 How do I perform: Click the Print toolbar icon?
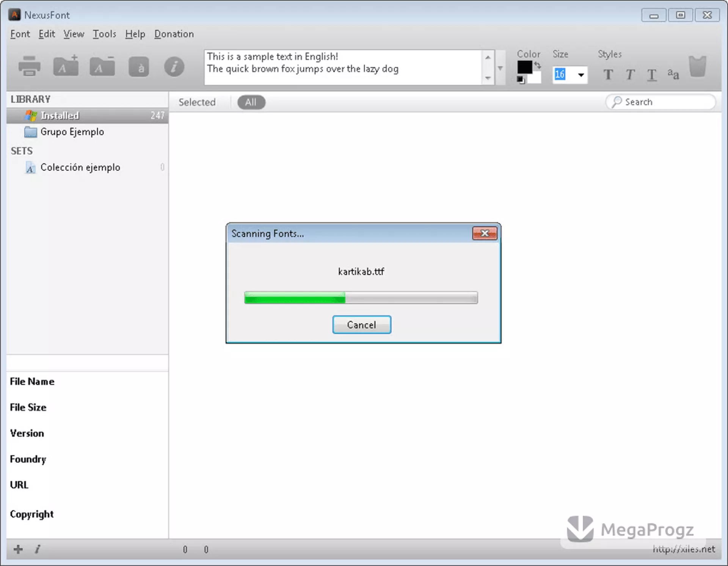(29, 66)
